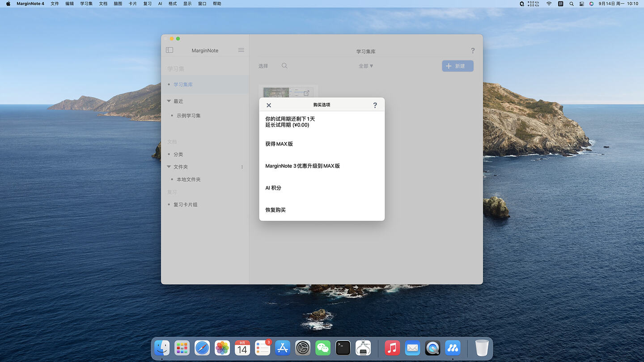The image size is (644, 362).
Task: Select 分类 under 文档
Action: point(178,154)
